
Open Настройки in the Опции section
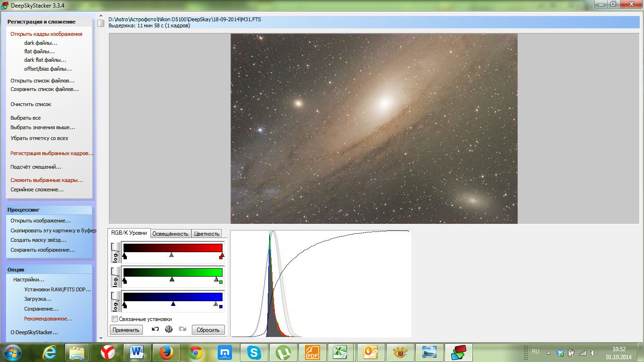(29, 280)
